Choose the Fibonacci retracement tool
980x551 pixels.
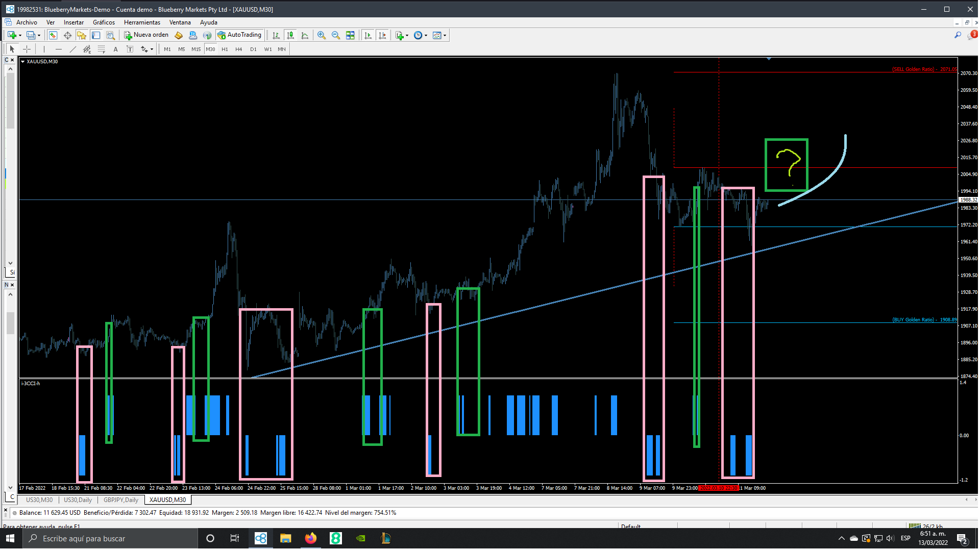click(x=101, y=49)
